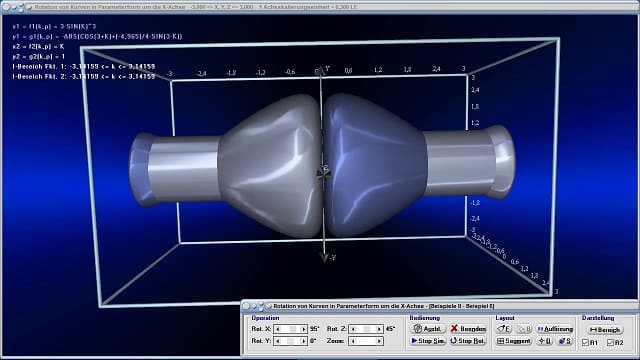
Task: Toggle the R1 checkbox
Action: click(586, 342)
